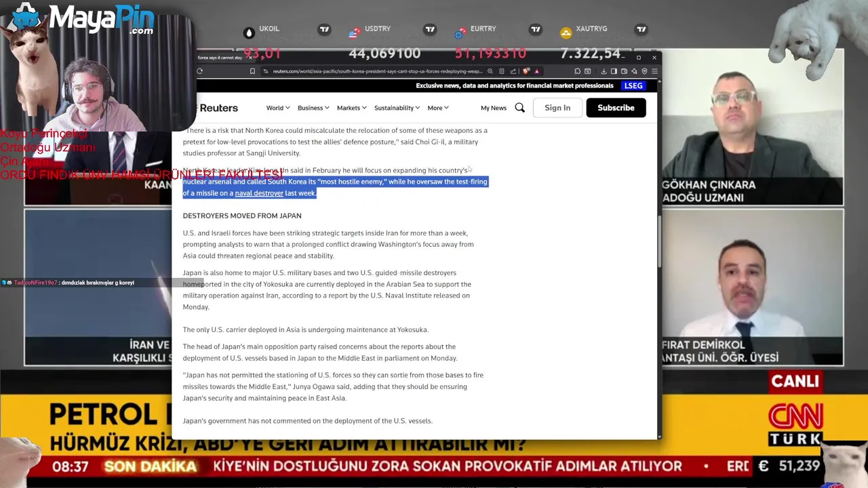Open My News on Reuters
The height and width of the screenshot is (488, 868).
pyautogui.click(x=494, y=108)
